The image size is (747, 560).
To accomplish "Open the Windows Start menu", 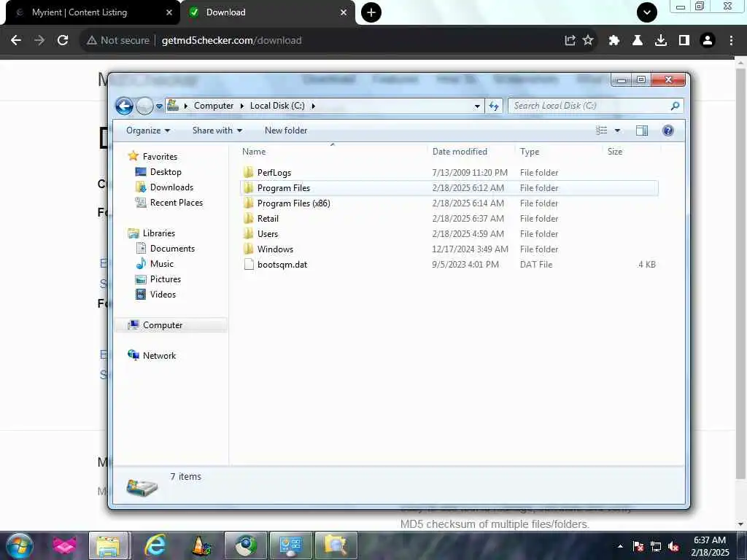I will click(20, 545).
